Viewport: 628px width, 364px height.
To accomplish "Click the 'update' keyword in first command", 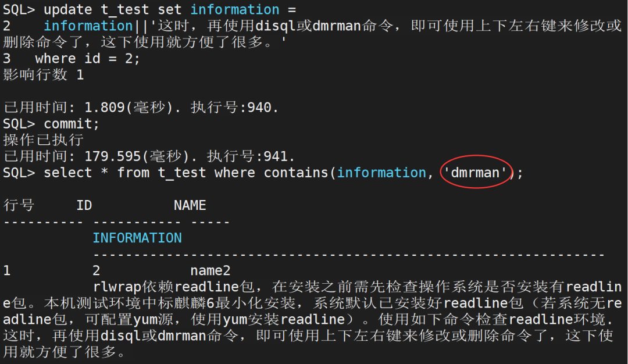I will (x=67, y=10).
